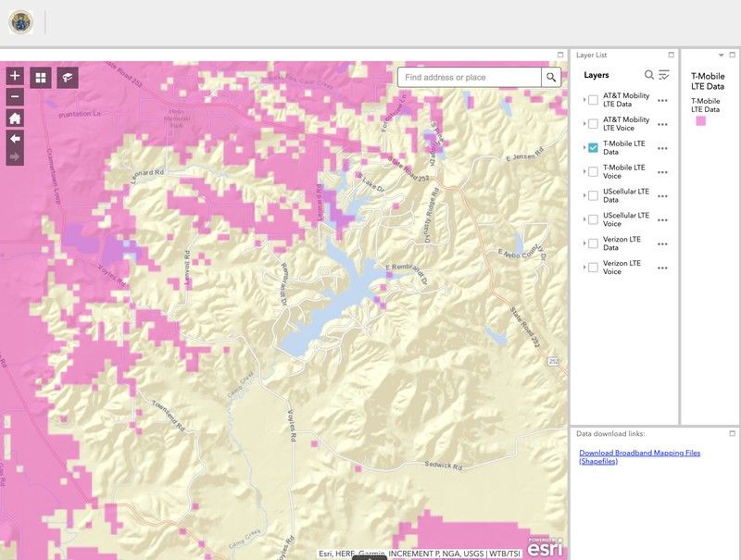Image resolution: width=741 pixels, height=560 pixels.
Task: Expand AT&T Mobility LTE Voice layer arrow
Action: (584, 124)
